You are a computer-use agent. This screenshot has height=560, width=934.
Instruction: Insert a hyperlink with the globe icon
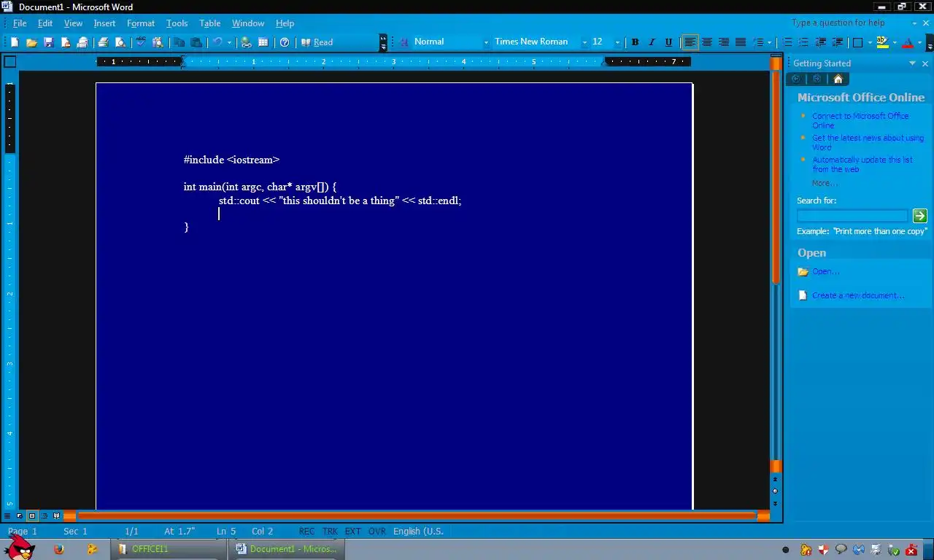click(247, 42)
